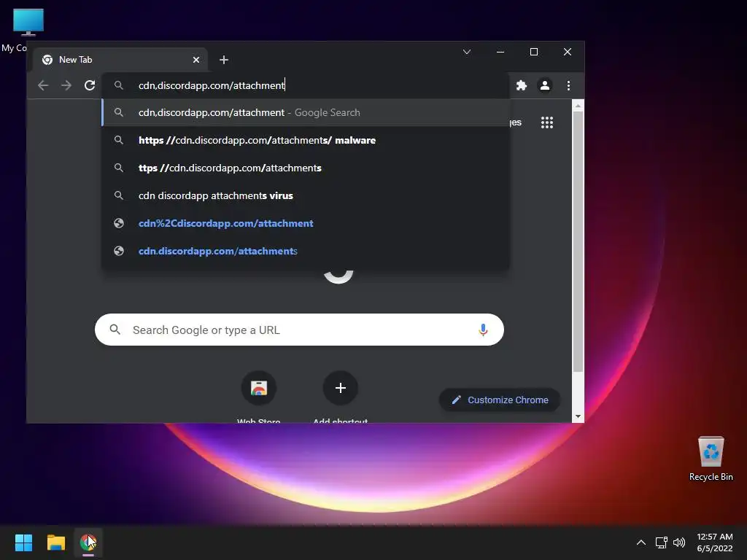
Task: Click the address bar text field
Action: [x=305, y=85]
